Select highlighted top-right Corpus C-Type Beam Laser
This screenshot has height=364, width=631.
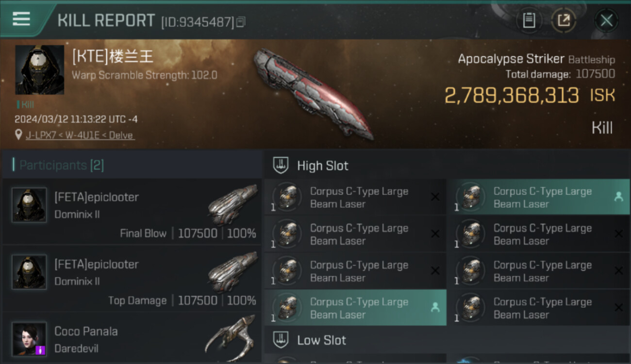point(538,197)
